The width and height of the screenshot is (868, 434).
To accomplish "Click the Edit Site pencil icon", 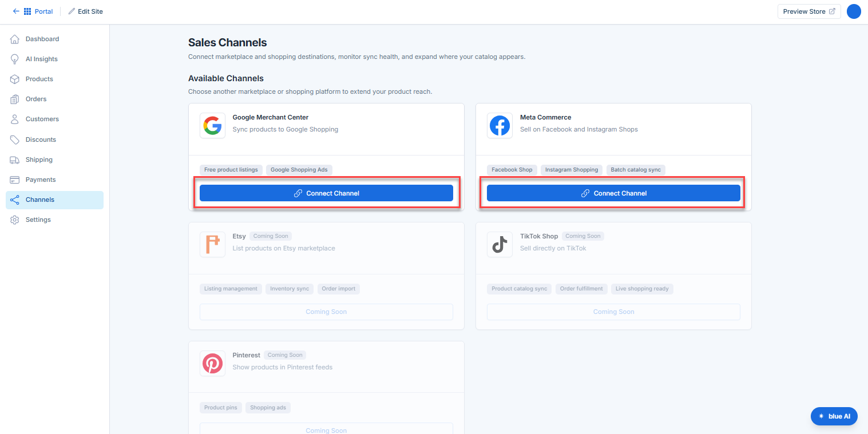I will click(72, 11).
